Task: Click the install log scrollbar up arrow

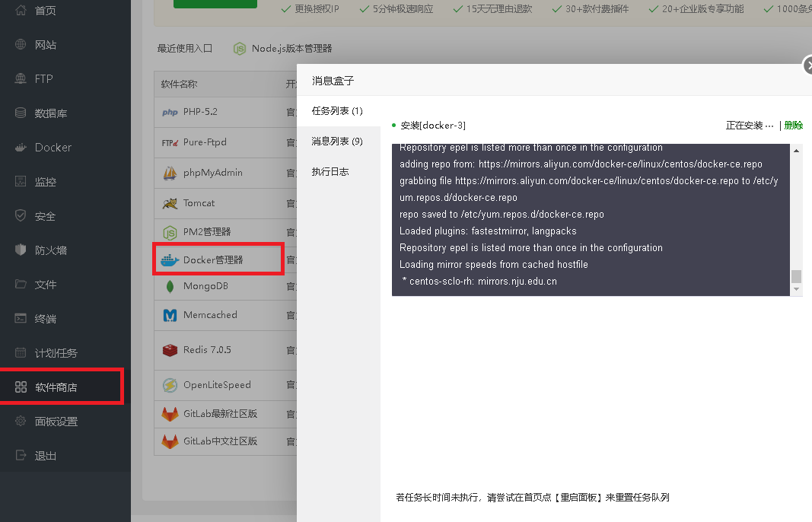Action: click(x=797, y=151)
